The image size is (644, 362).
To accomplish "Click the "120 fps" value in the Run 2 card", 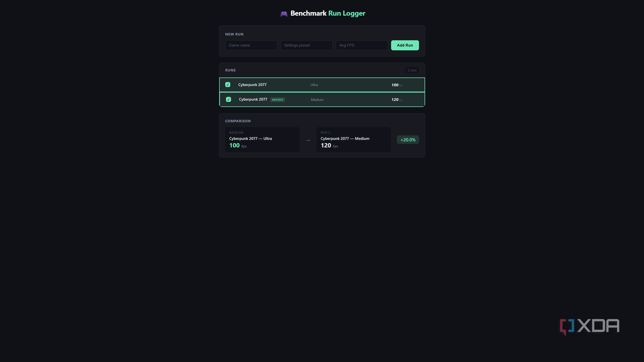I will 329,146.
